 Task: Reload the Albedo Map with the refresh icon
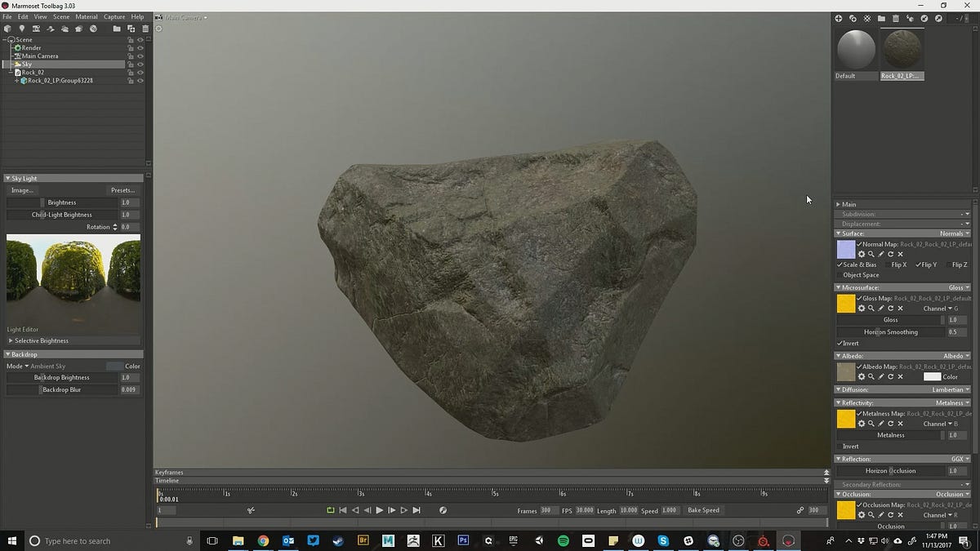click(890, 377)
